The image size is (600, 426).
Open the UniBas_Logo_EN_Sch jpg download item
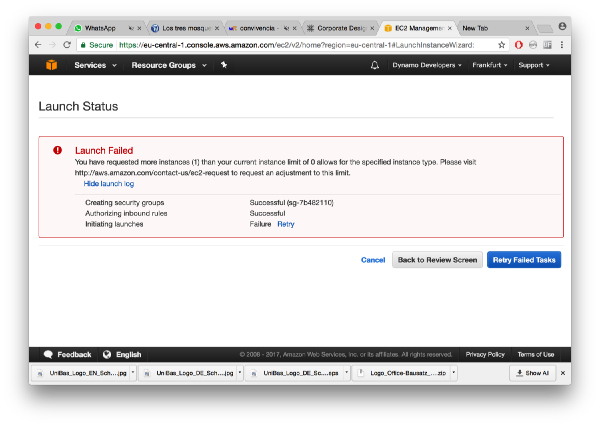coord(84,373)
